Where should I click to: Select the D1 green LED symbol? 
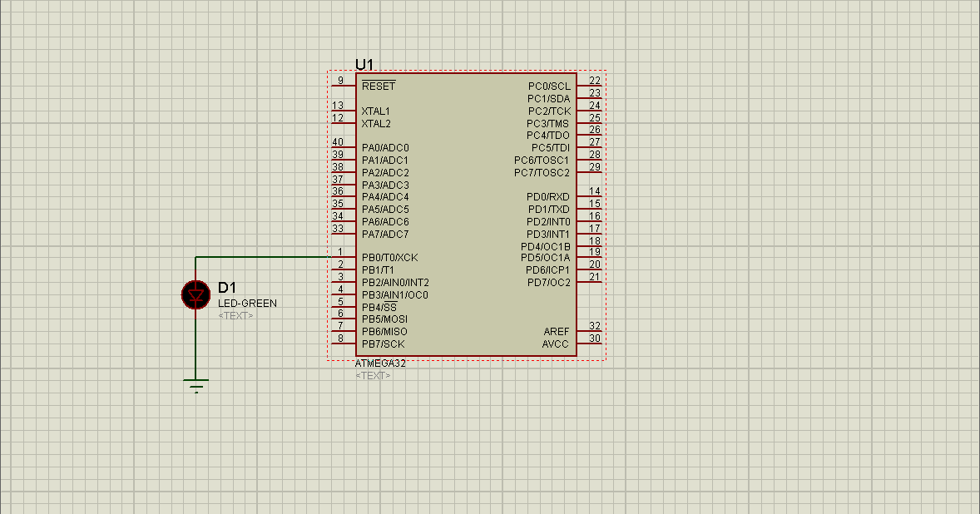point(196,294)
